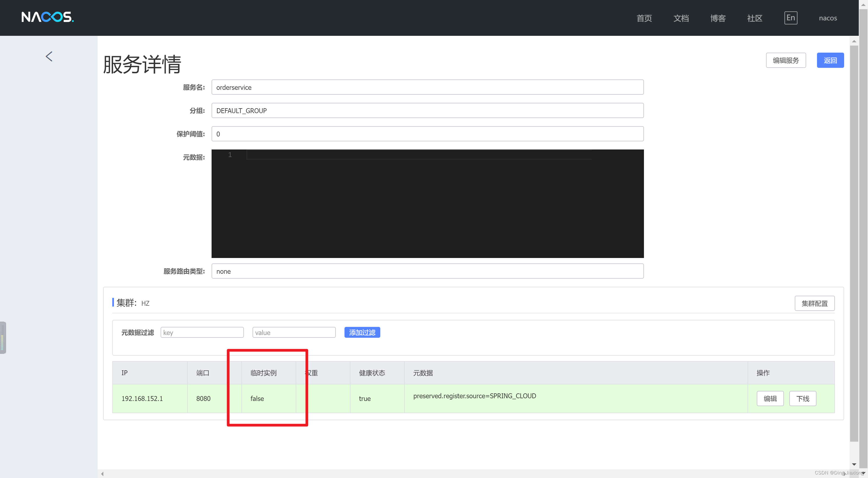
Task: Click the 服务详情 page title
Action: [142, 64]
